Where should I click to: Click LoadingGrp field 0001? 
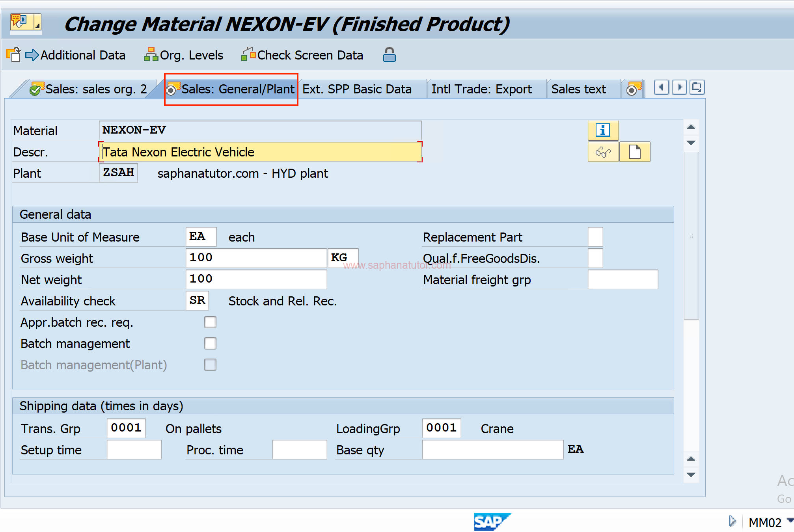click(442, 428)
